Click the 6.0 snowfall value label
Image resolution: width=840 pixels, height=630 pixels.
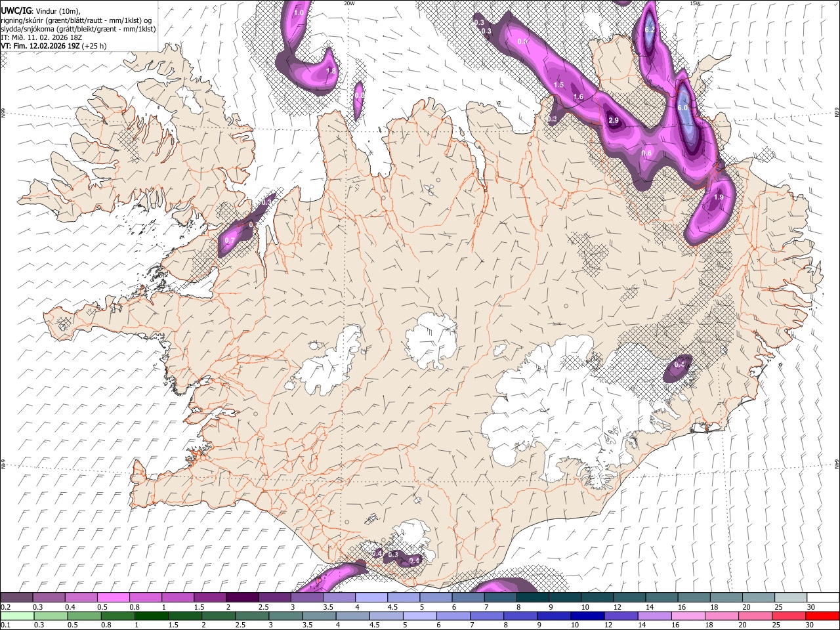(682, 108)
